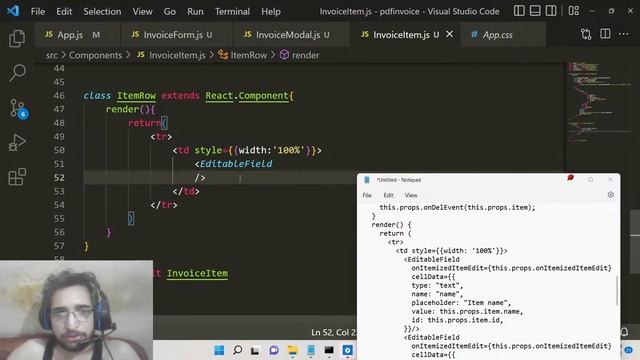
Task: Open Terminal app on taskbar
Action: pyautogui.click(x=329, y=350)
